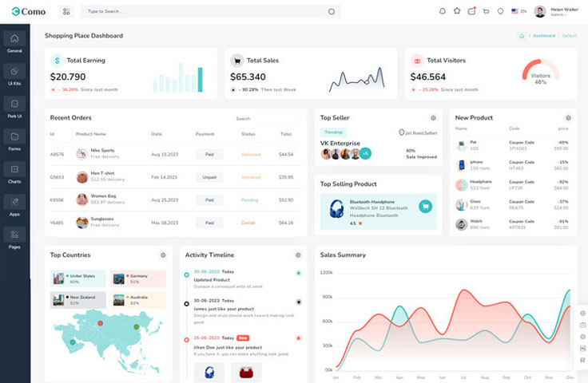
Task: Click the star bookmark icon in header
Action: click(x=457, y=11)
